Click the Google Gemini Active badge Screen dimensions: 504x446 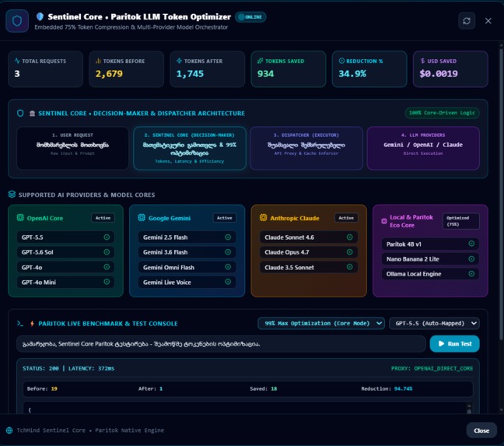224,218
